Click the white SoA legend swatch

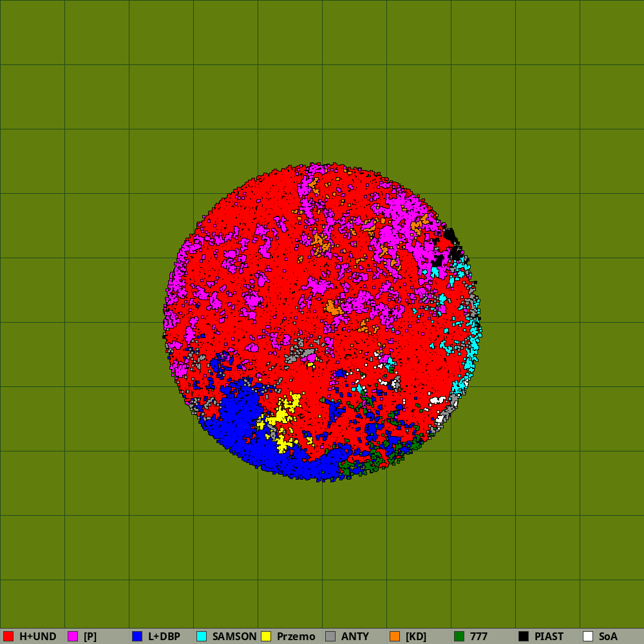pyautogui.click(x=588, y=636)
